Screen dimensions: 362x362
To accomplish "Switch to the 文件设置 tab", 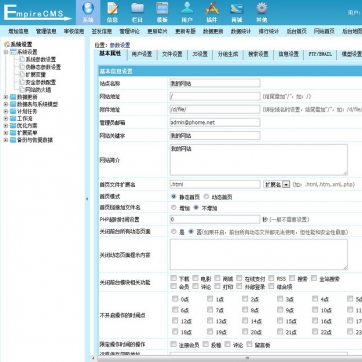I will 172,54.
